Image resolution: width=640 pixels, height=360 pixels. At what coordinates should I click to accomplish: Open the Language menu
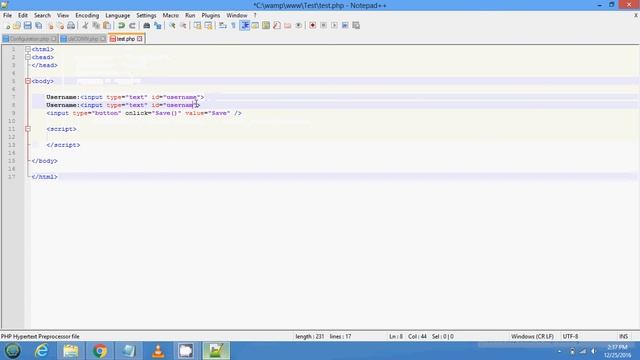pos(118,16)
